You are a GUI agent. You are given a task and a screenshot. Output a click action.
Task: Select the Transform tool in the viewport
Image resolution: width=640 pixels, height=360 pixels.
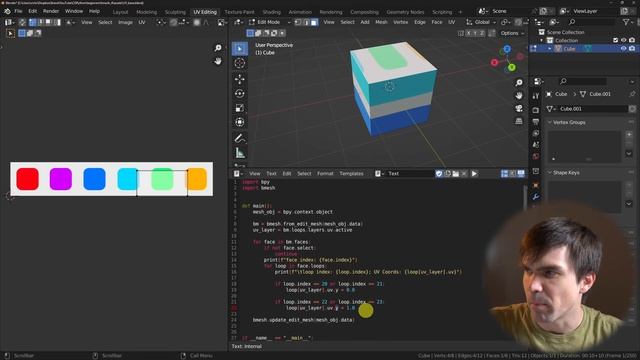[240, 122]
